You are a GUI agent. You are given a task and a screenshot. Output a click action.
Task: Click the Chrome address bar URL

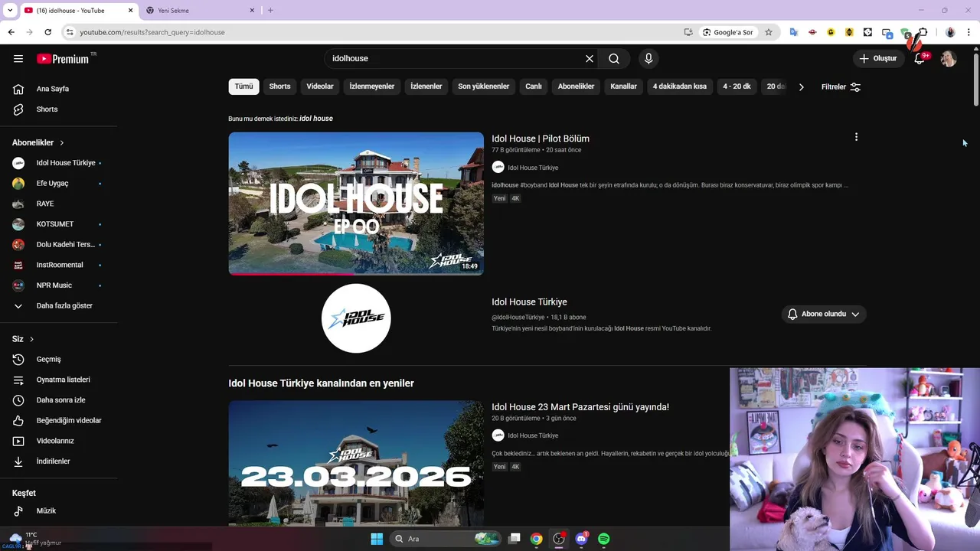(x=152, y=32)
